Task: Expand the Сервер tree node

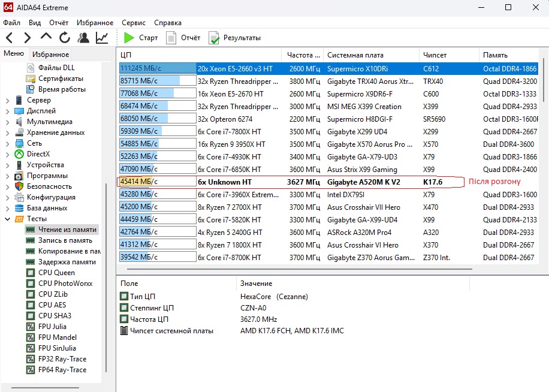Action: (x=7, y=101)
